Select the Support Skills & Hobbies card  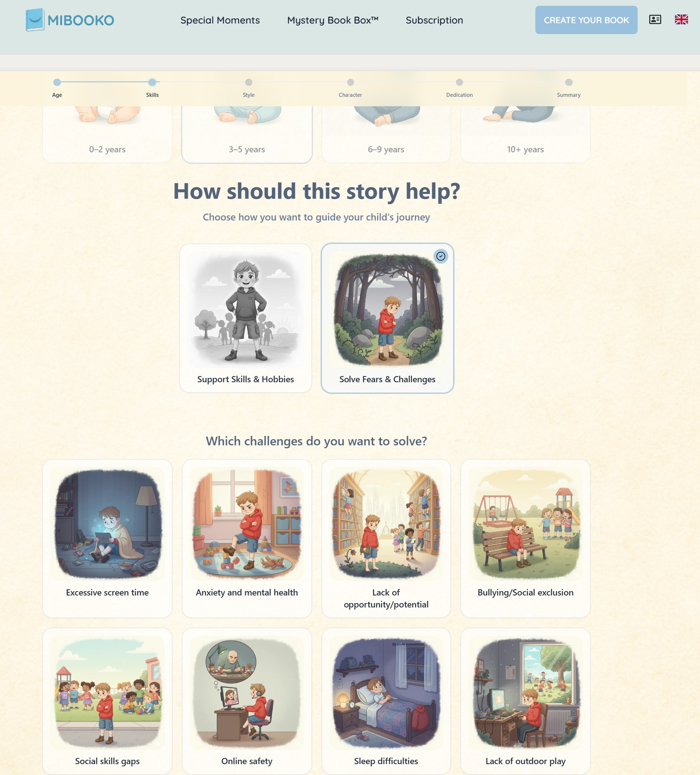(x=246, y=318)
